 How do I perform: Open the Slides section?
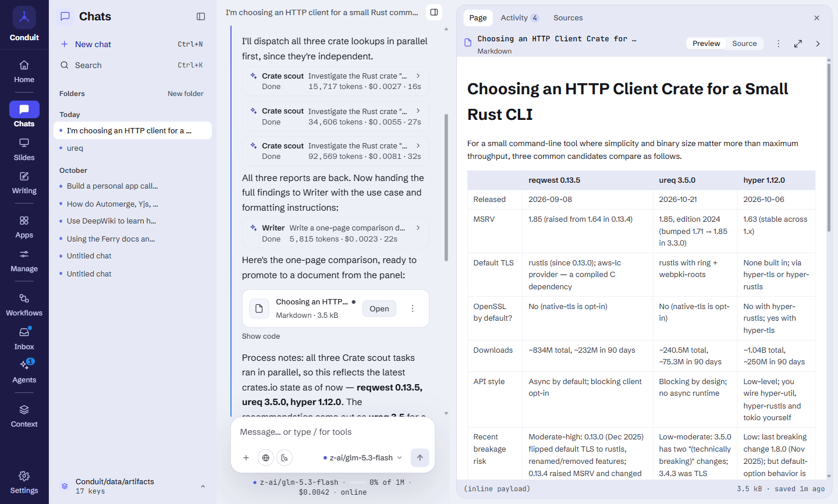click(x=24, y=150)
